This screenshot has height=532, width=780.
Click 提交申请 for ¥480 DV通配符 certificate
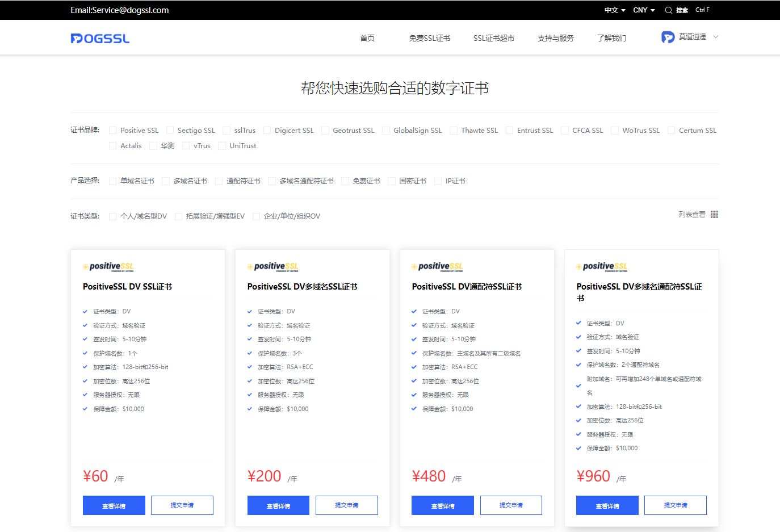(511, 505)
